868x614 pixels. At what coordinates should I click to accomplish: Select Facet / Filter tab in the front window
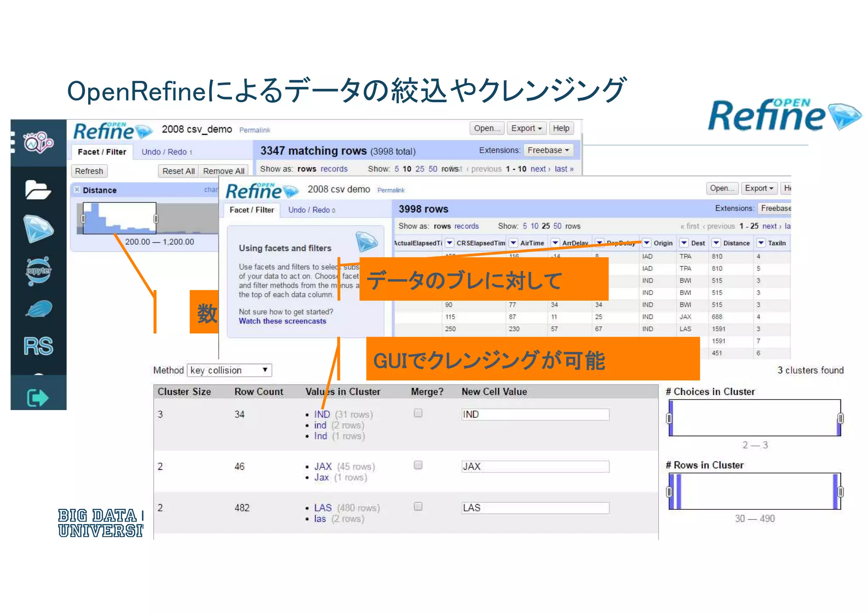click(252, 210)
